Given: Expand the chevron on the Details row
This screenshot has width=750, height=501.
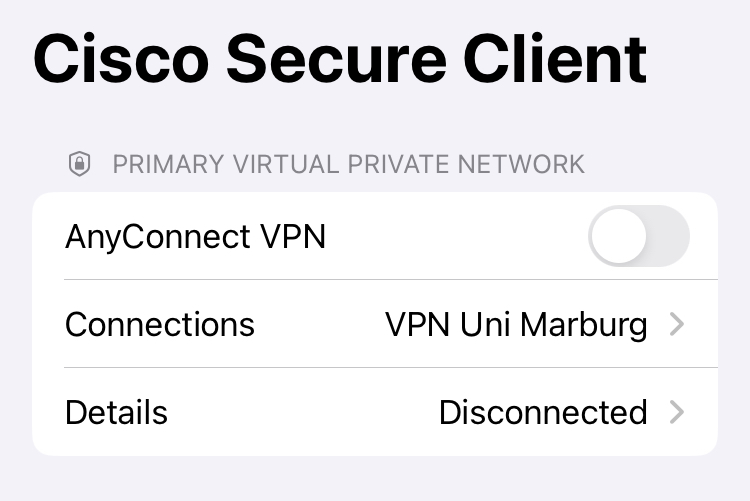Looking at the screenshot, I should (x=677, y=412).
